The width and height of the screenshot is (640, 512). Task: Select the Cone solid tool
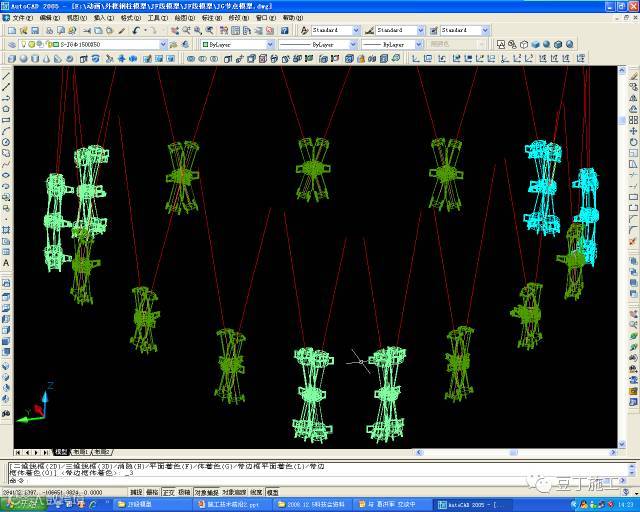(47, 59)
